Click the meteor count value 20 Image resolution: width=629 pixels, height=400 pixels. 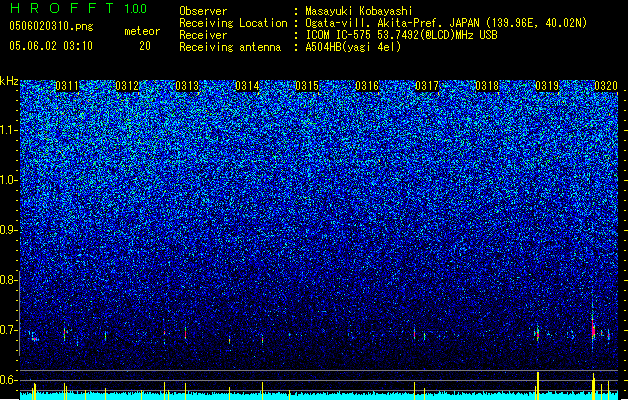click(145, 46)
